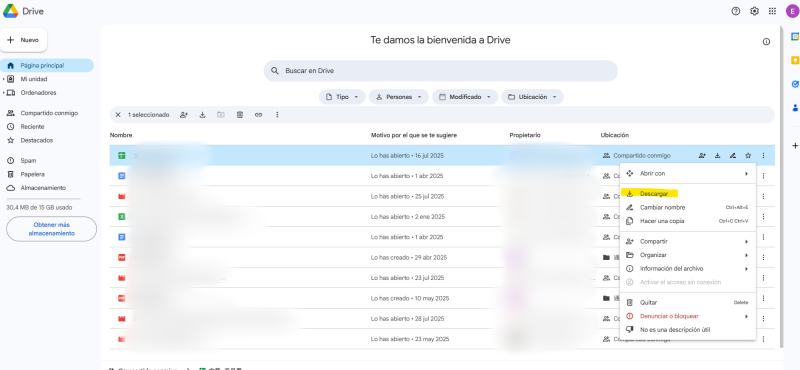Screen dimensions: 800x370
Task: Open the Ubicación filter dropdown
Action: 533,97
